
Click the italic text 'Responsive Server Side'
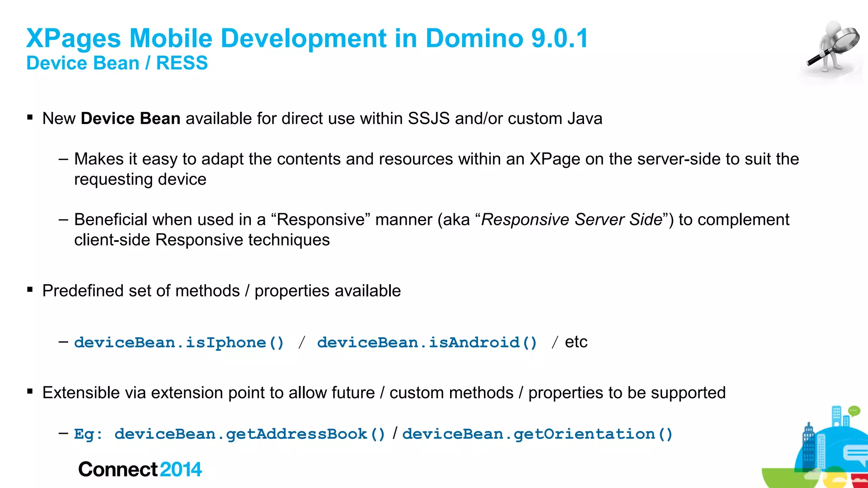(572, 220)
